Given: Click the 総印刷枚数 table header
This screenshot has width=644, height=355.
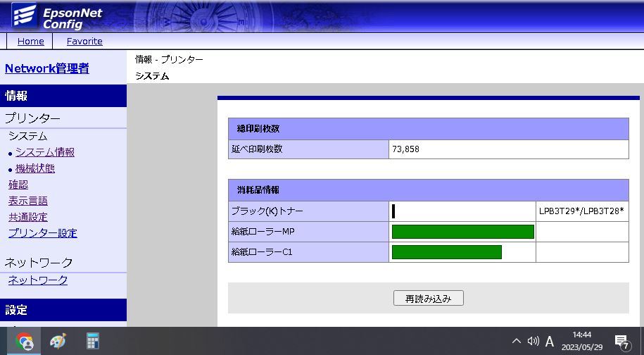Looking at the screenshot, I should 429,129.
